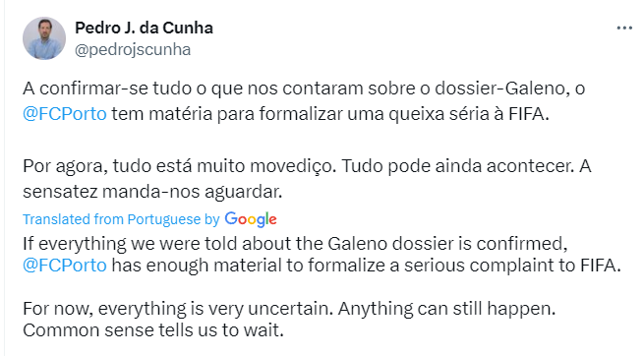
Task: Click the display name Pedro J. da Cunha
Action: (144, 28)
